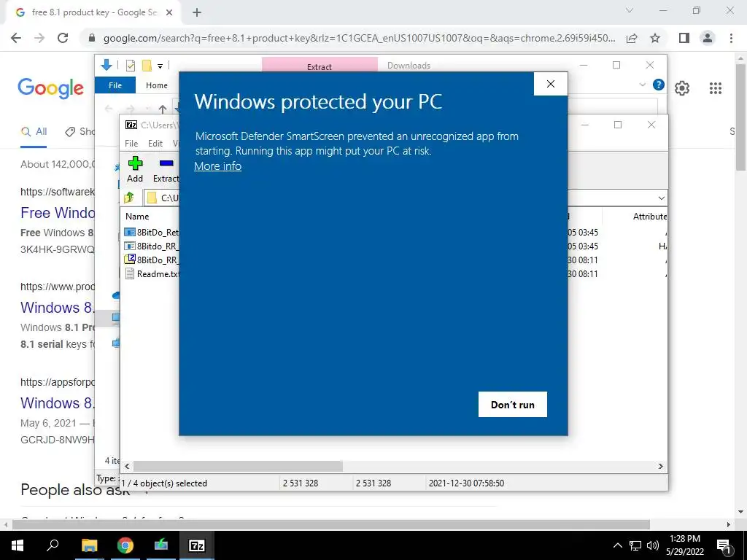Select the All search tab on Google
The width and height of the screenshot is (747, 560).
(34, 132)
